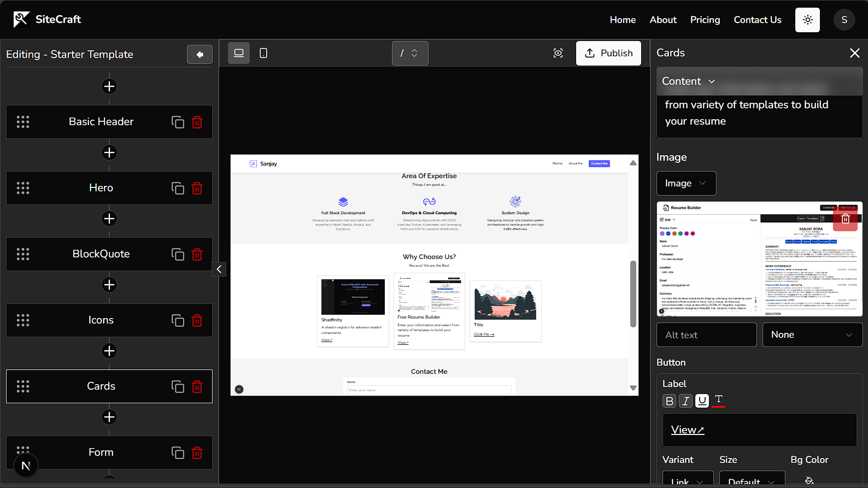Duplicate the Basic Header section
Image resolution: width=868 pixels, height=488 pixels.
[178, 122]
